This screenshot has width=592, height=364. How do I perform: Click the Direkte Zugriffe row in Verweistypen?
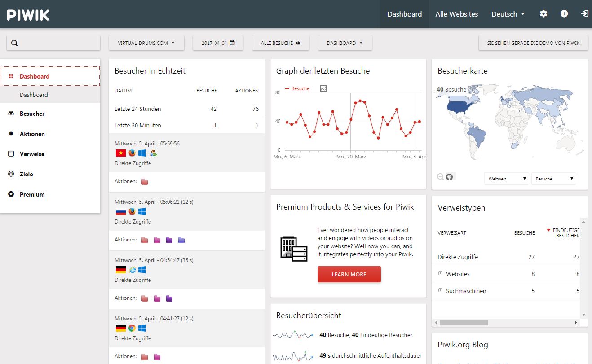pos(506,257)
